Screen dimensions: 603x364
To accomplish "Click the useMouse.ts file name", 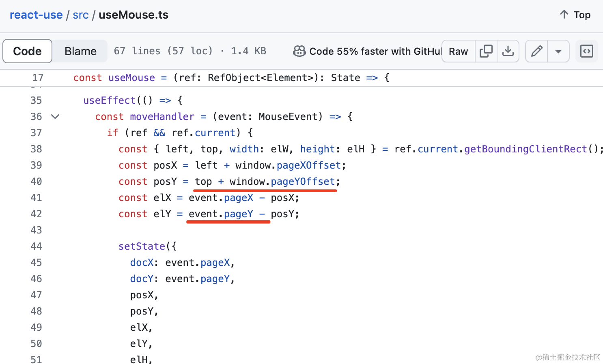I will (x=134, y=15).
